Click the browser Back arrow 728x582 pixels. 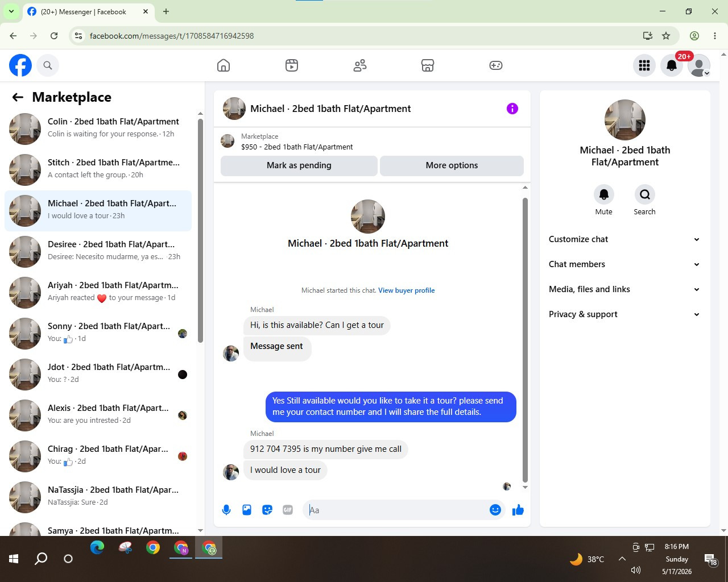13,36
